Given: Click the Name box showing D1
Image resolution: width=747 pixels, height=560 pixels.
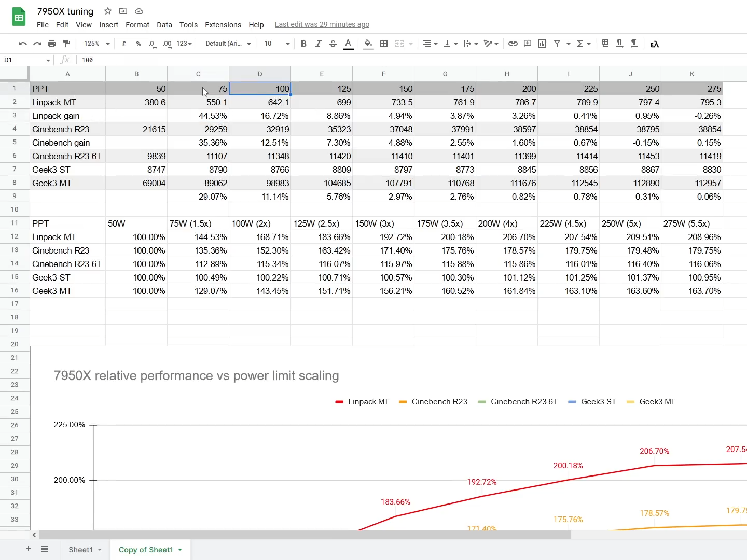Looking at the screenshot, I should pyautogui.click(x=27, y=60).
